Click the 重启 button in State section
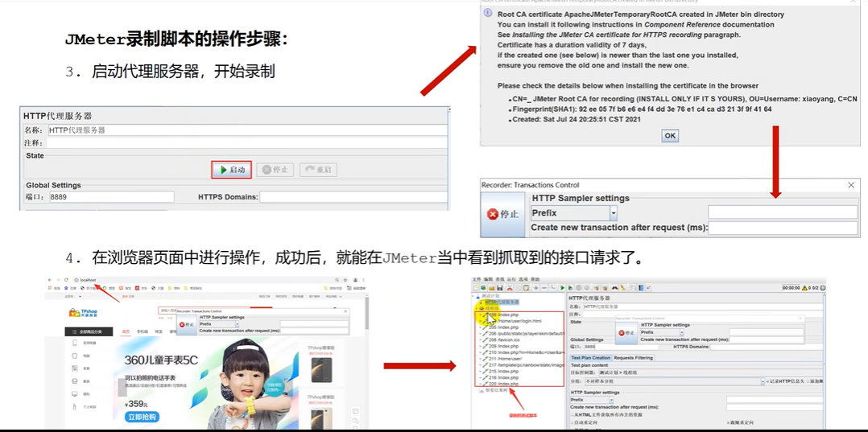The width and height of the screenshot is (868, 432). pos(318,170)
